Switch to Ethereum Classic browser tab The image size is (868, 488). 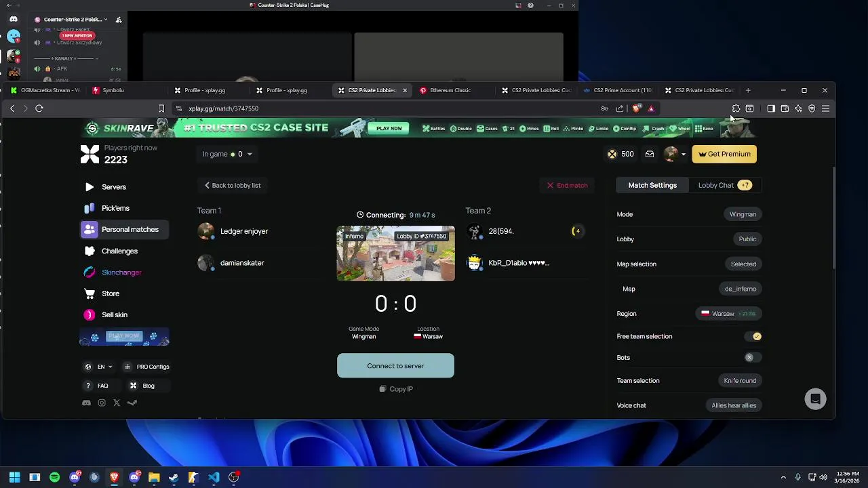(454, 90)
